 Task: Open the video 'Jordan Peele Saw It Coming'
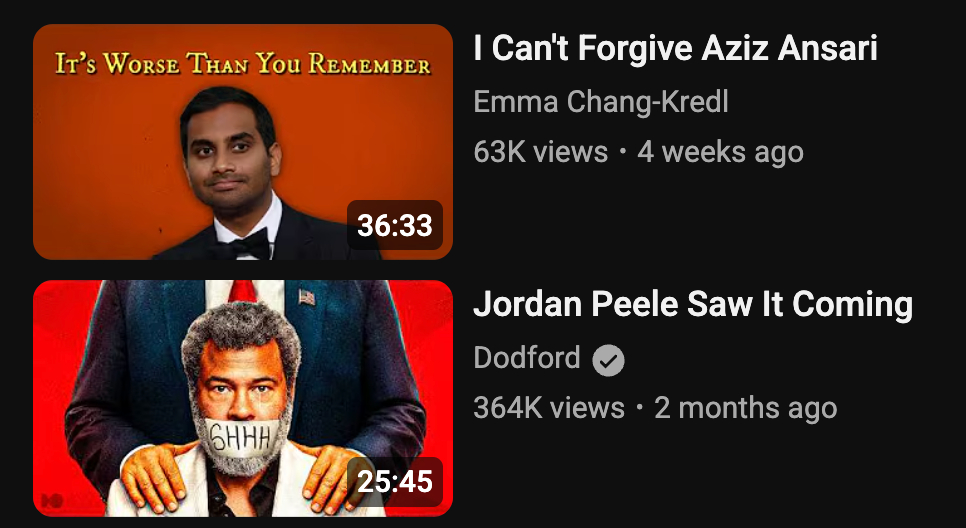point(692,304)
